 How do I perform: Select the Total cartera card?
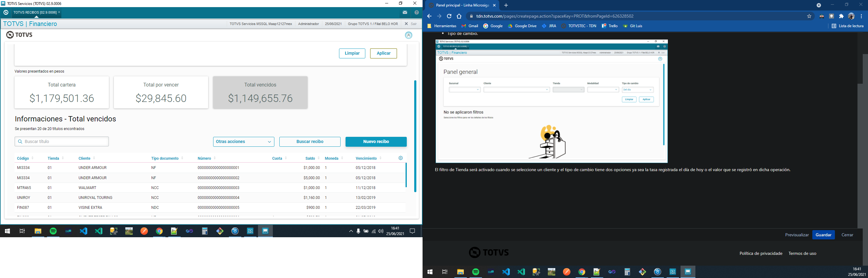(x=62, y=93)
